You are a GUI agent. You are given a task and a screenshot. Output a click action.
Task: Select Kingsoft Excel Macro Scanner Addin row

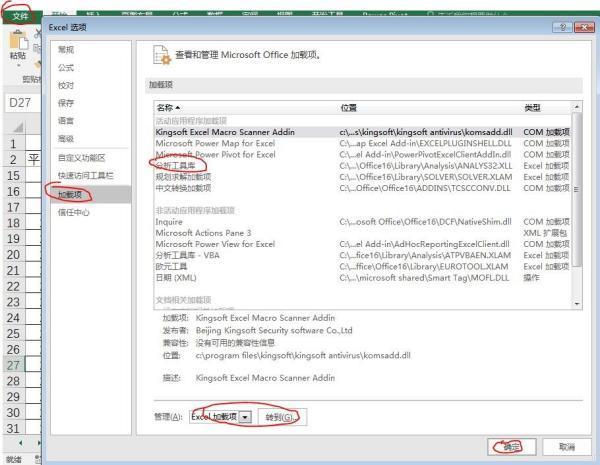pyautogui.click(x=362, y=132)
